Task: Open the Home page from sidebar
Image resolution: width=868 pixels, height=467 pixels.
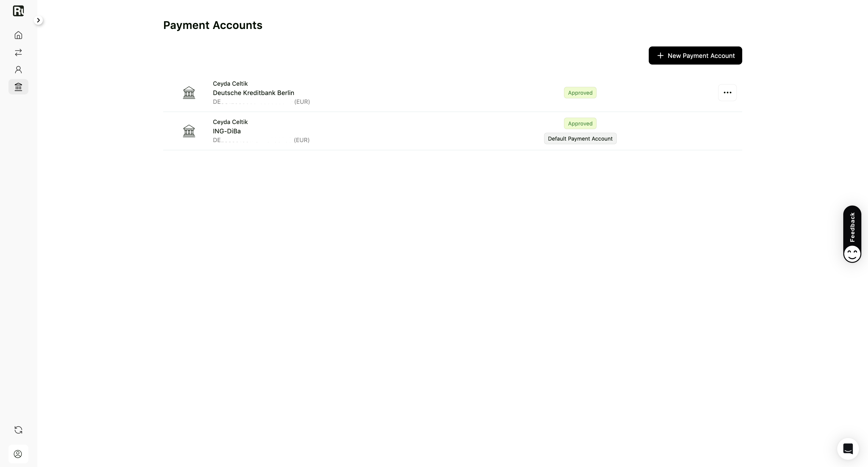Action: click(18, 35)
